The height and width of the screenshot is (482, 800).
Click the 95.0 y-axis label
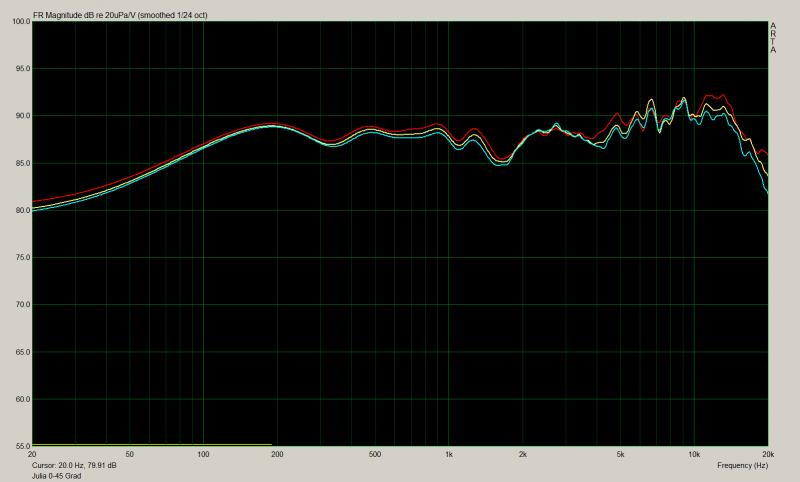point(22,68)
